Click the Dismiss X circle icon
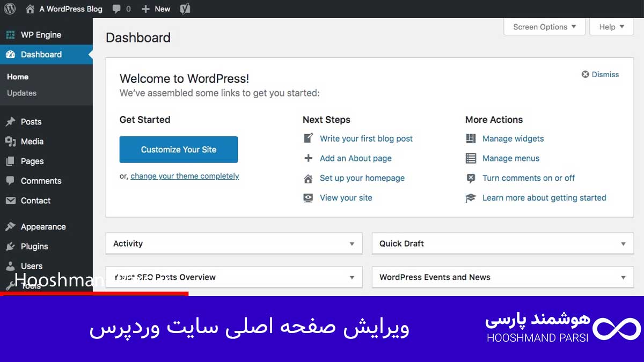Viewport: 644px width, 362px height. click(586, 75)
